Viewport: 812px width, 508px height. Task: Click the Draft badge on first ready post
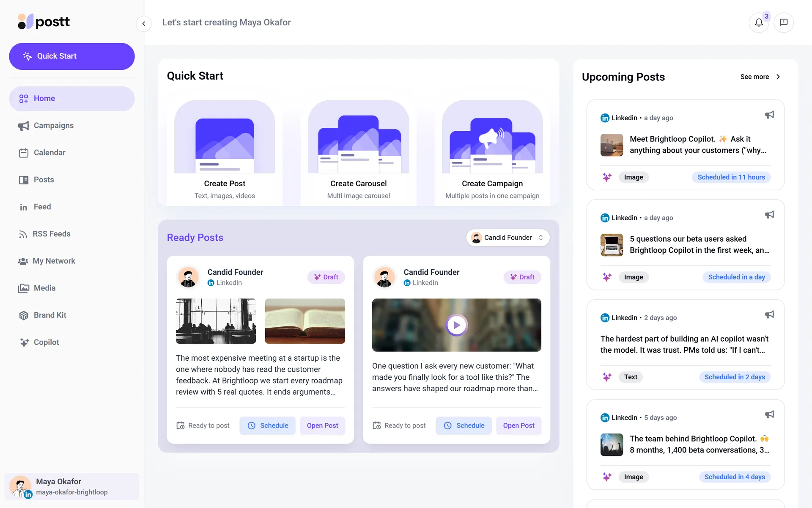point(326,277)
